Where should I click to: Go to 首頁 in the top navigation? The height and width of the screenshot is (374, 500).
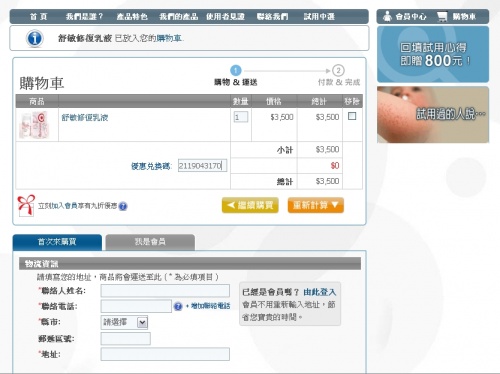(x=38, y=16)
